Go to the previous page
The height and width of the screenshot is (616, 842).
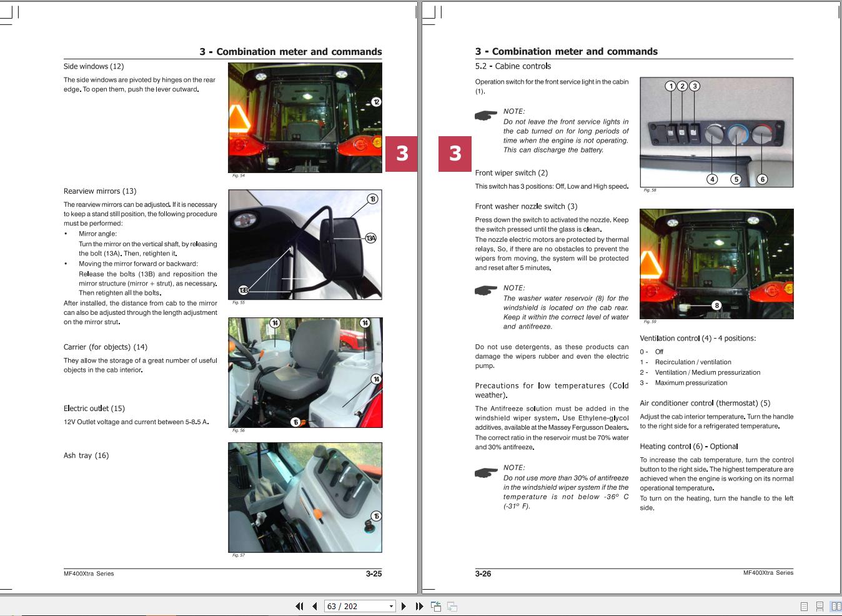click(x=314, y=606)
